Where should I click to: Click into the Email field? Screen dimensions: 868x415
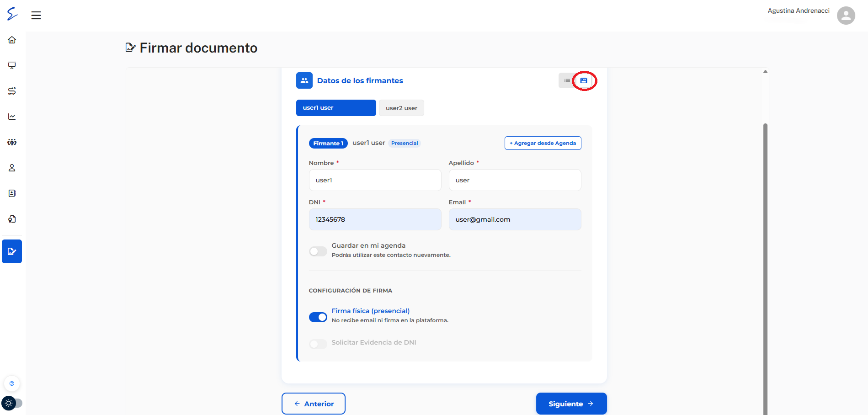coord(515,219)
